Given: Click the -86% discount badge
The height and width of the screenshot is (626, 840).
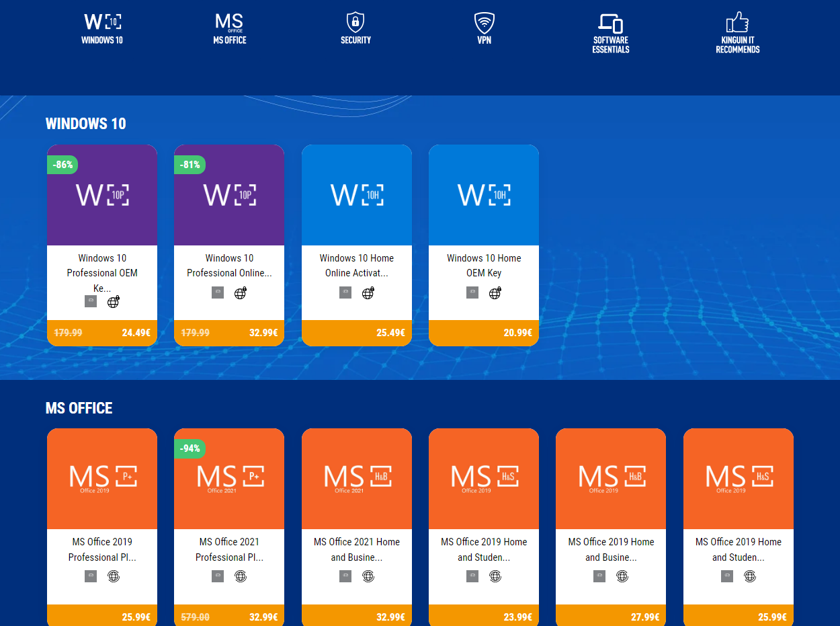Looking at the screenshot, I should [x=62, y=165].
